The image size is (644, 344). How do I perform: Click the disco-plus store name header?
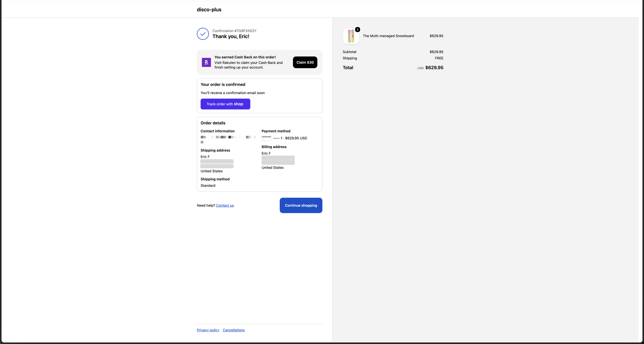(209, 10)
